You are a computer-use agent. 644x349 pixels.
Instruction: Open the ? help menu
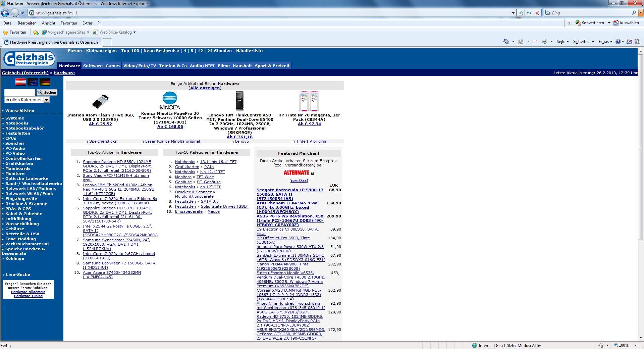99,23
